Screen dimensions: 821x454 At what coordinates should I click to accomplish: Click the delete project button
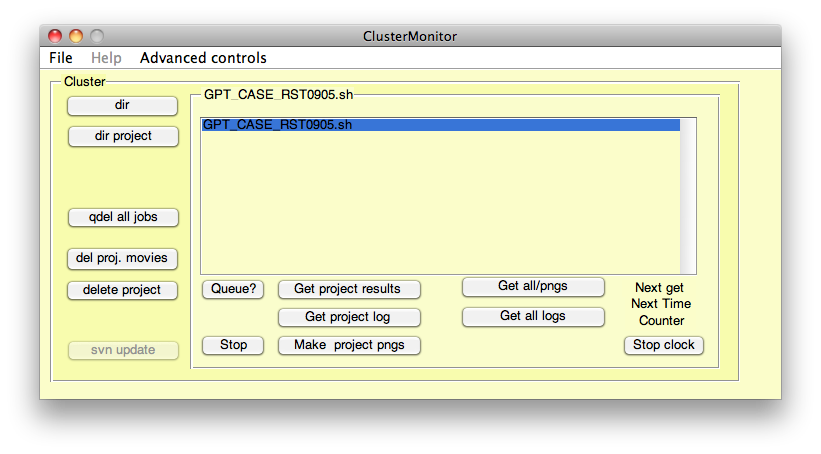click(122, 290)
